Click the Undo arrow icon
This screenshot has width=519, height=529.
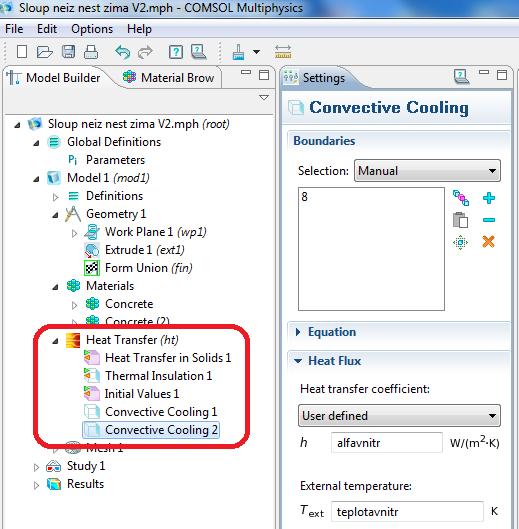(123, 52)
